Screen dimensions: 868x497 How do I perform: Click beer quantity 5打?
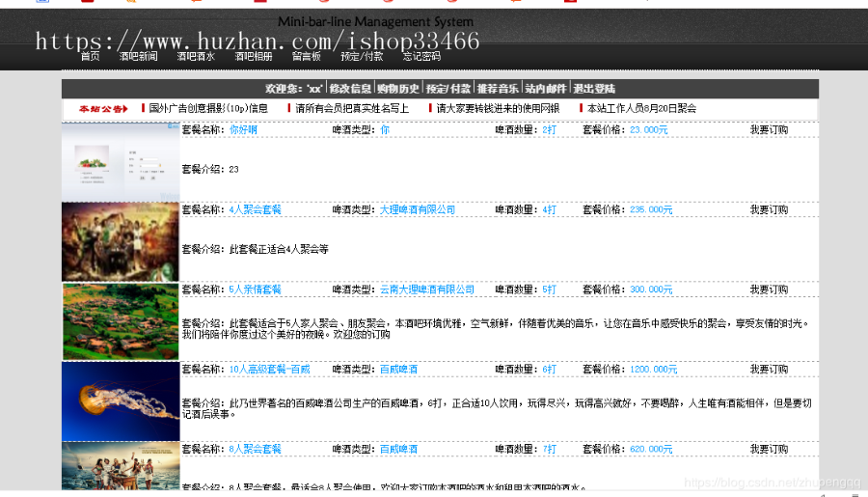coord(549,290)
